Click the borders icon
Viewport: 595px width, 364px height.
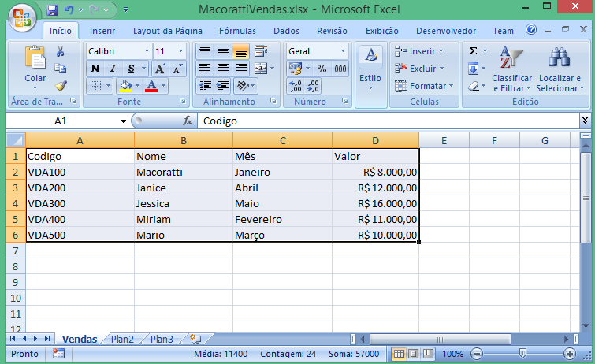(x=95, y=86)
